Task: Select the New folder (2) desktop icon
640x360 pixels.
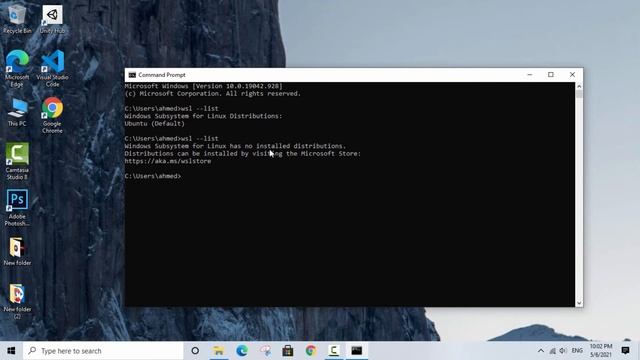Action: [17, 301]
